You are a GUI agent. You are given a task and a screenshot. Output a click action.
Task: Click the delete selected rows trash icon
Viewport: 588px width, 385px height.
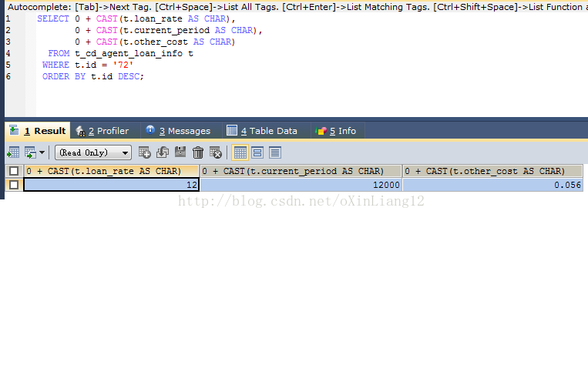point(198,152)
